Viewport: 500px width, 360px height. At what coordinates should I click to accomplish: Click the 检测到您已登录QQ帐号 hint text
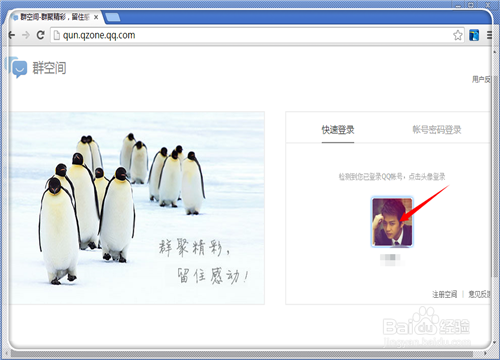392,177
